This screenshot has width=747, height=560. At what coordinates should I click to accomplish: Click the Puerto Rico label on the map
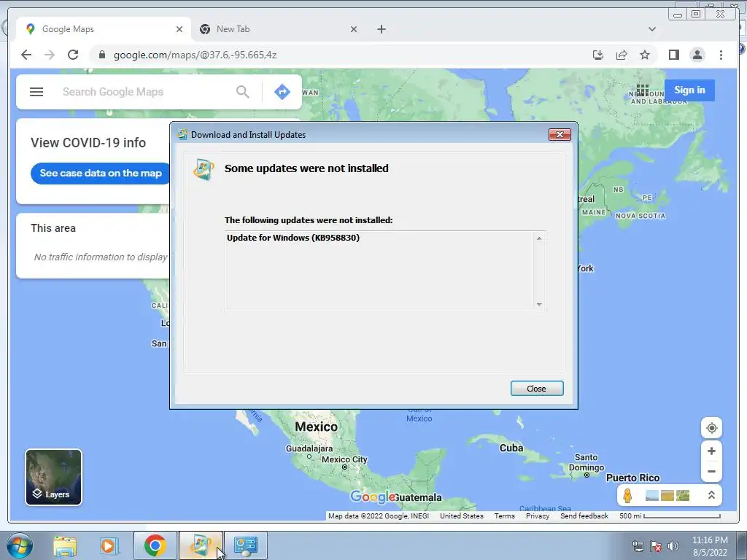click(x=632, y=478)
